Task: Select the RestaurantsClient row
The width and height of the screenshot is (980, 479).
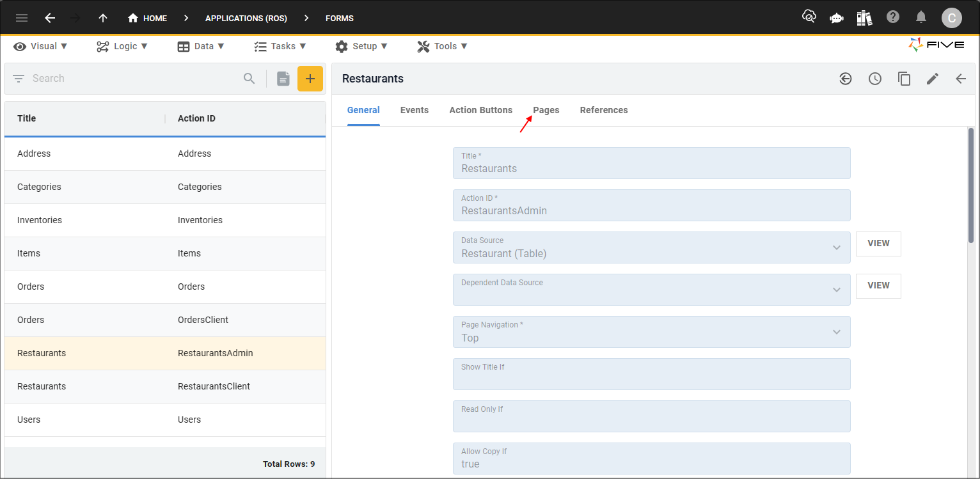Action: coord(165,387)
